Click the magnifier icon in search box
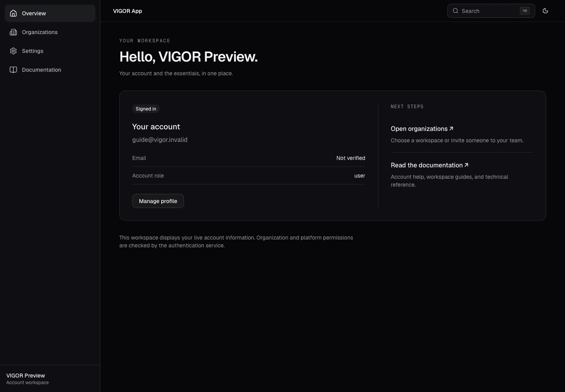This screenshot has height=392, width=565. pyautogui.click(x=456, y=11)
